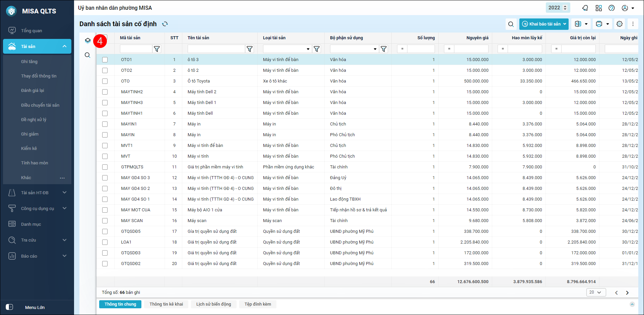Switch to the Lịch sử biến động tab
The height and width of the screenshot is (315, 644).
pyautogui.click(x=213, y=304)
